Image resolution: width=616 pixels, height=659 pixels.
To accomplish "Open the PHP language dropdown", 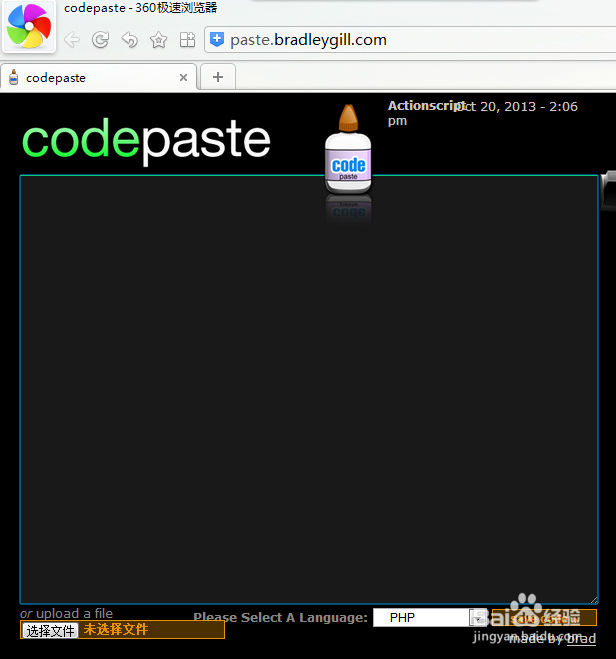I will 429,617.
